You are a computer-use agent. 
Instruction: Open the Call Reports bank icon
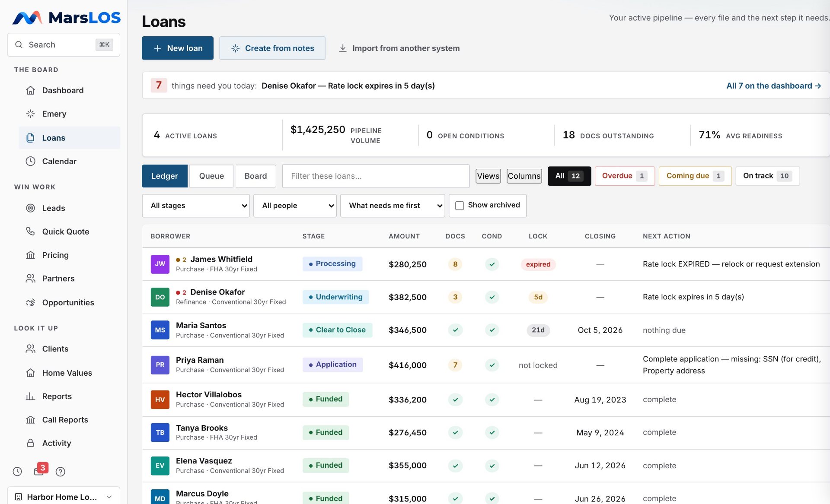[30, 419]
